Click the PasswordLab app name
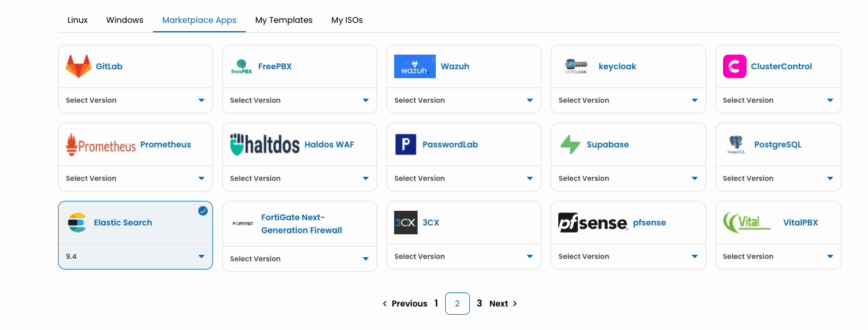Screen dimensions: 868x330 point(450,144)
